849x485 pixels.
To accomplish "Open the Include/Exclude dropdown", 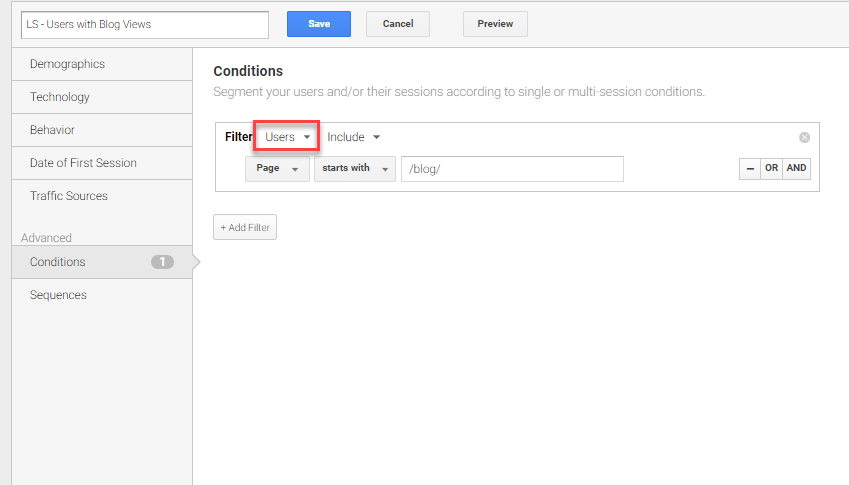I will pos(353,137).
